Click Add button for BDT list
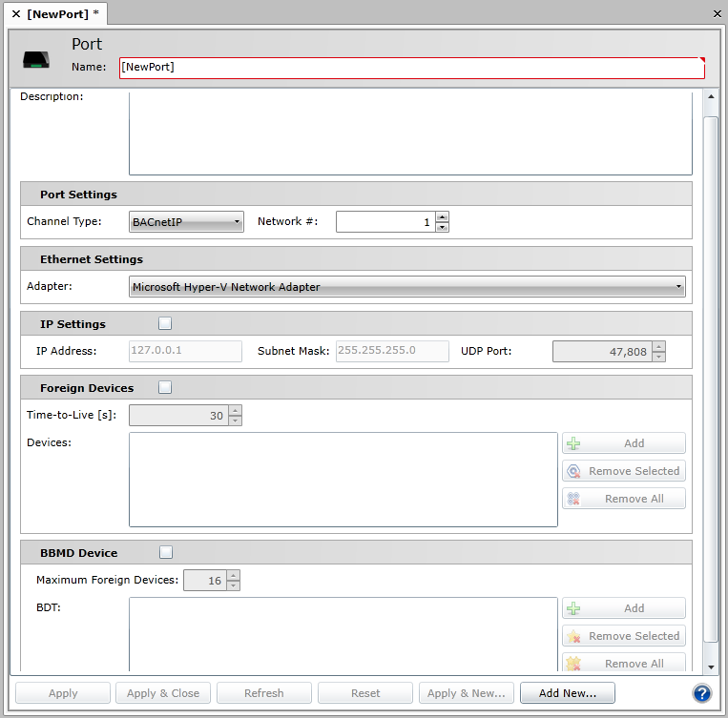This screenshot has height=718, width=728. pyautogui.click(x=624, y=608)
